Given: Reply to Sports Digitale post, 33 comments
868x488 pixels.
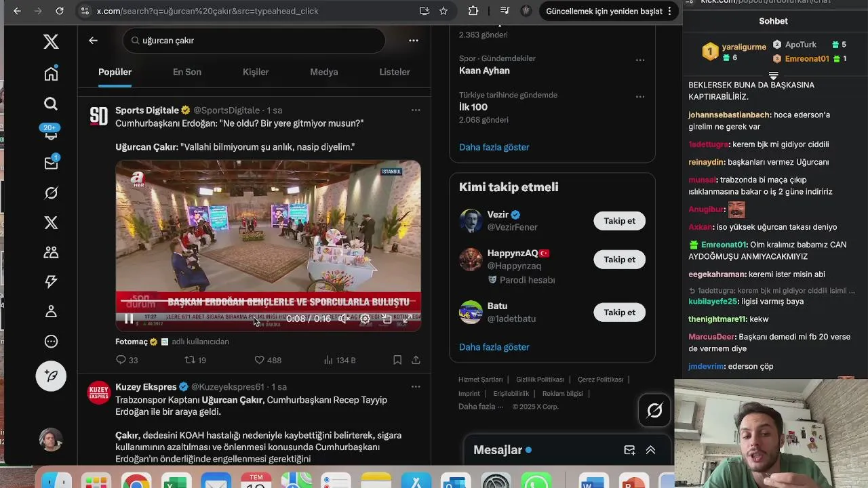Looking at the screenshot, I should point(127,360).
